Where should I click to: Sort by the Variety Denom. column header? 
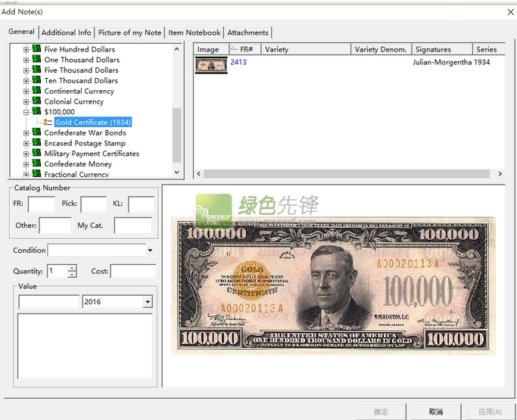(382, 49)
